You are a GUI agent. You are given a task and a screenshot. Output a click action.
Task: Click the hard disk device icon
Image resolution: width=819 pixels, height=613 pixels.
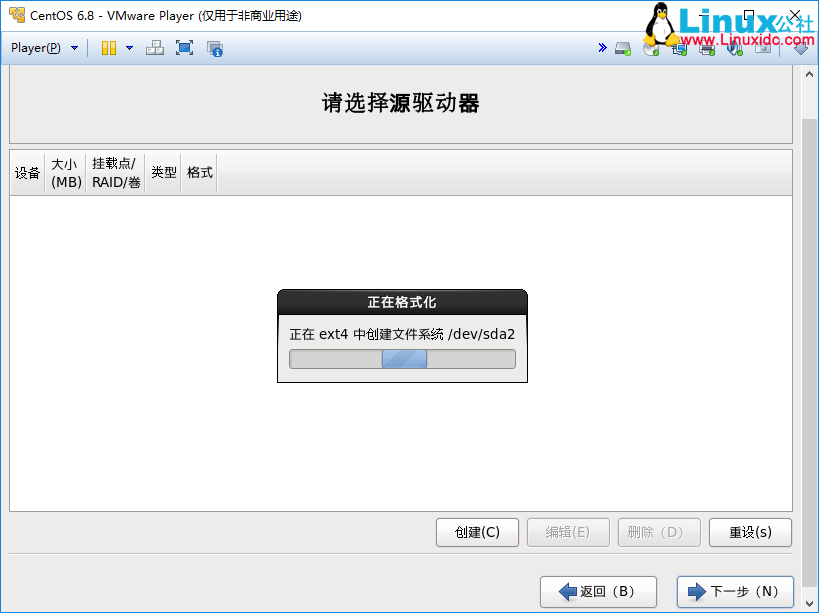[622, 47]
